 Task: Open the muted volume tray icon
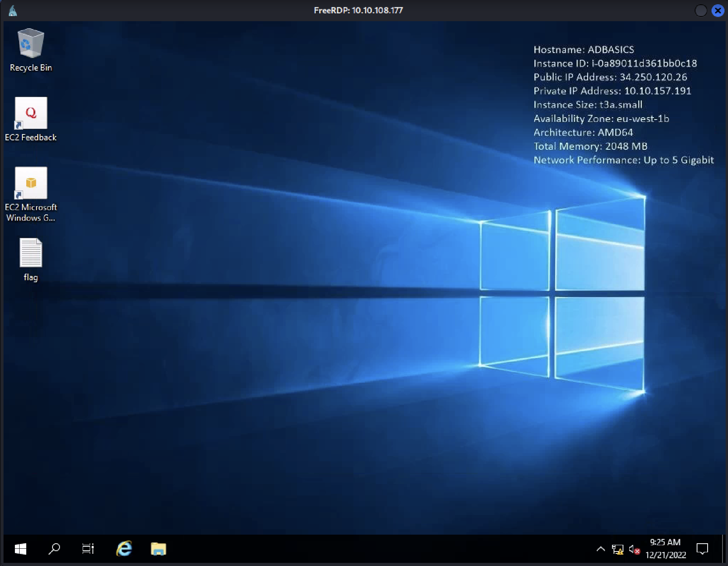click(x=634, y=550)
